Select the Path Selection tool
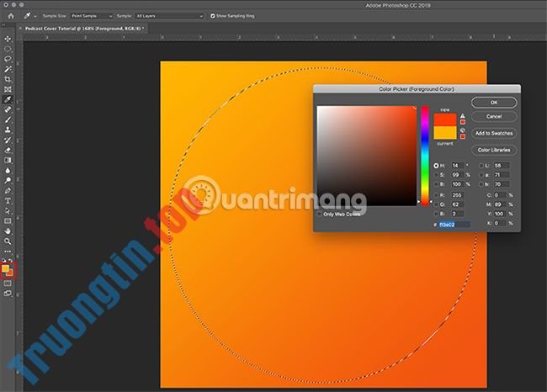Viewport: 547px width, 392px height. pyautogui.click(x=8, y=211)
